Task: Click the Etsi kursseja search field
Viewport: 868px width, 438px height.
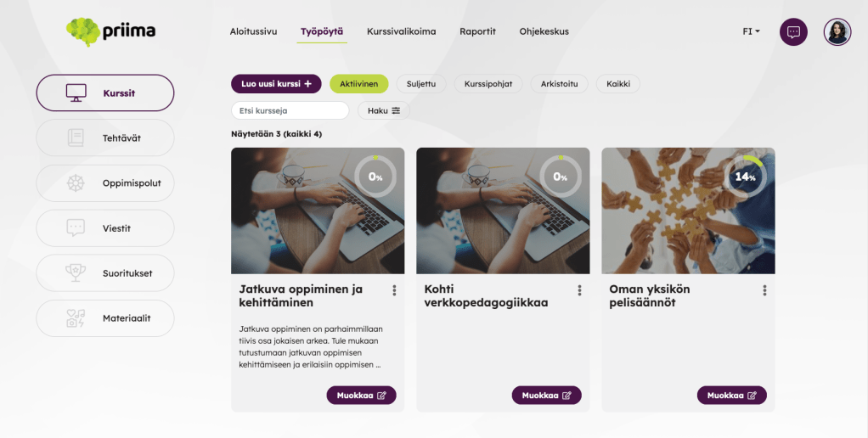Action: [290, 110]
